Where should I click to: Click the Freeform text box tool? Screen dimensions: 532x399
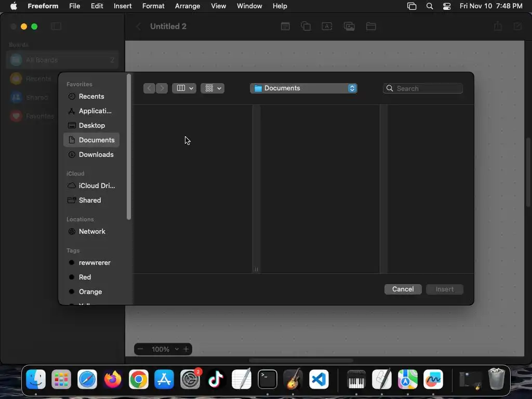pyautogui.click(x=327, y=26)
